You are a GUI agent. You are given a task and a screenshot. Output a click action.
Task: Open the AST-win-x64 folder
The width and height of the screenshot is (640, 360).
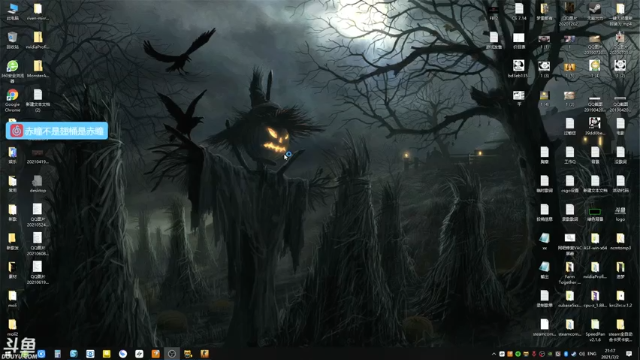click(595, 241)
